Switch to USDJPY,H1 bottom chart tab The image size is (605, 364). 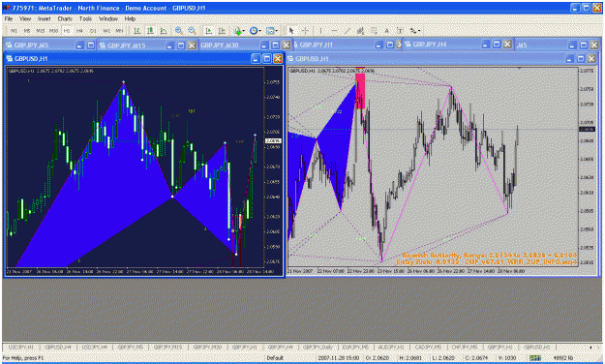coord(21,348)
